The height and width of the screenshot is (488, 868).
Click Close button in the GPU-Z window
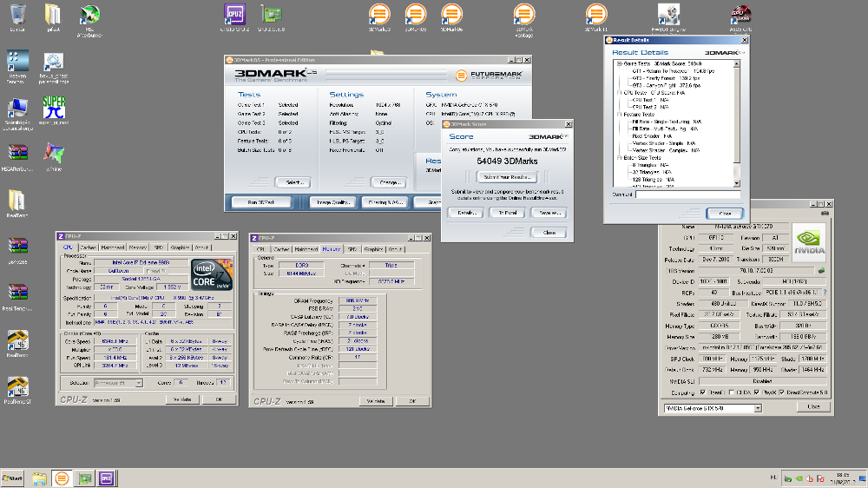tap(813, 406)
